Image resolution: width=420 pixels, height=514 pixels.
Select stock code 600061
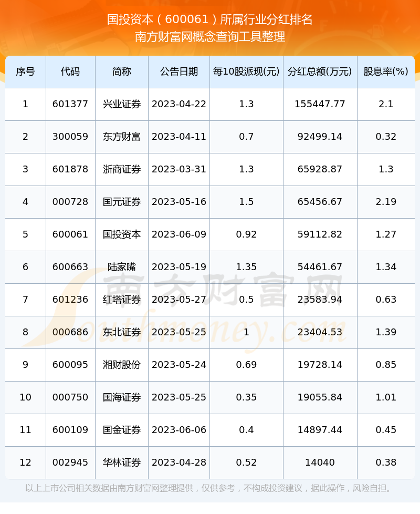[x=70, y=234]
